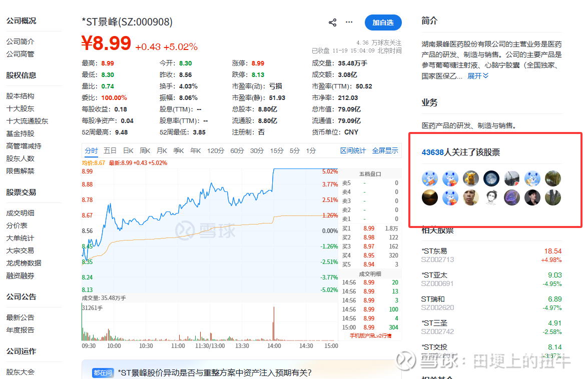588x379 pixels.
Task: Click the 委比 value 100.00%
Action: click(x=114, y=97)
